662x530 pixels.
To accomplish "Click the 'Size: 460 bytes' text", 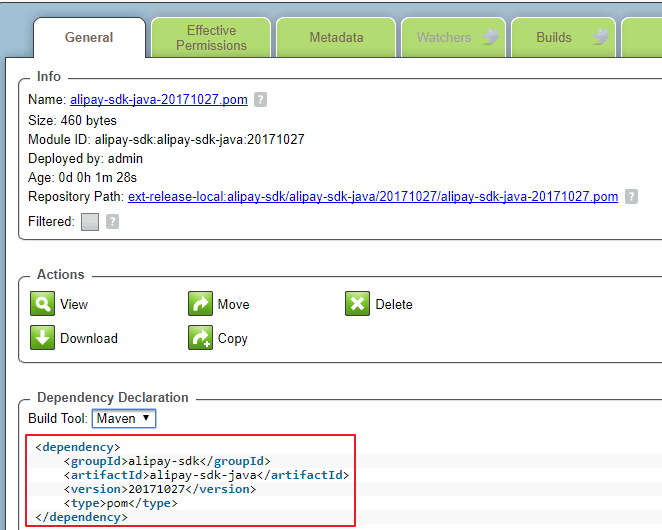I will click(72, 120).
